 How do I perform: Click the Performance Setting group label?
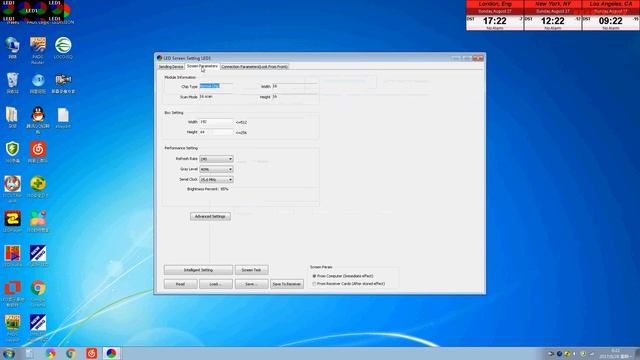181,148
